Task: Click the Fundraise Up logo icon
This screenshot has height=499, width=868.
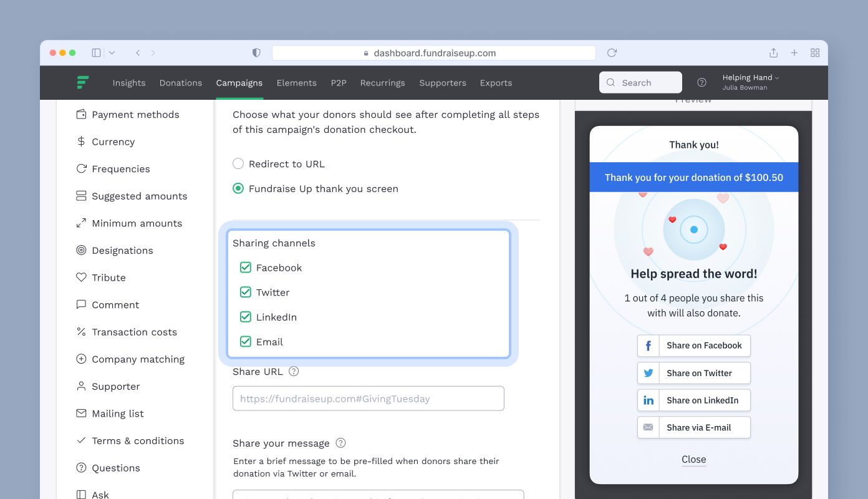Action: [82, 82]
